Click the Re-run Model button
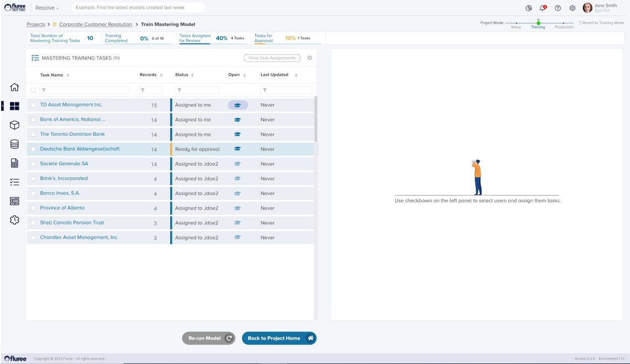Screen dimensions: 630x364 (x=208, y=338)
